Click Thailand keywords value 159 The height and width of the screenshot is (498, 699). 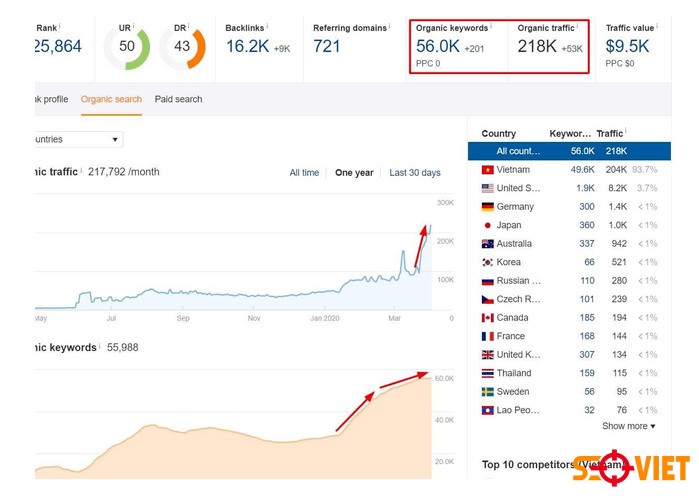[587, 373]
